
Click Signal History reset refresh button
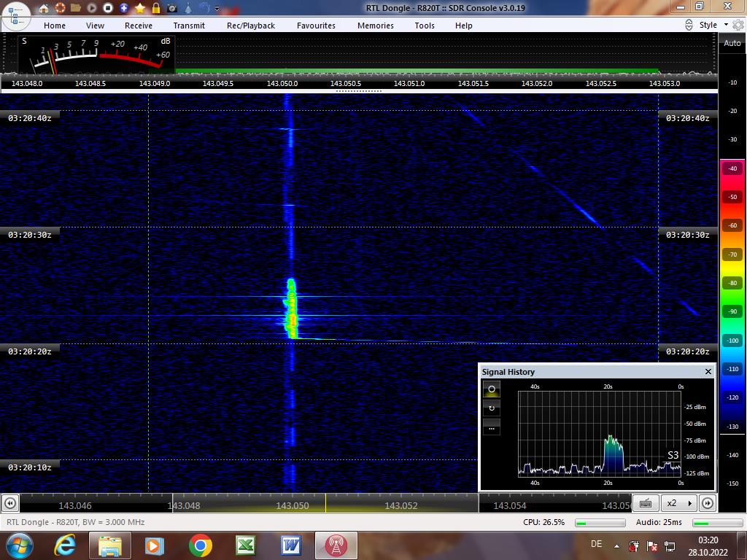(x=492, y=408)
